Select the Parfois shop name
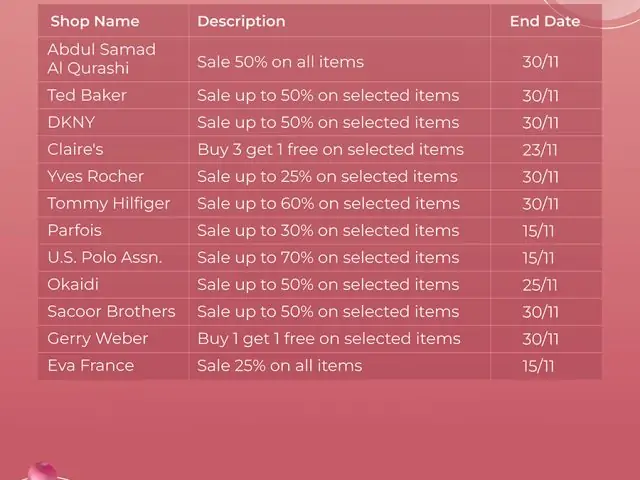The image size is (640, 480). [74, 230]
